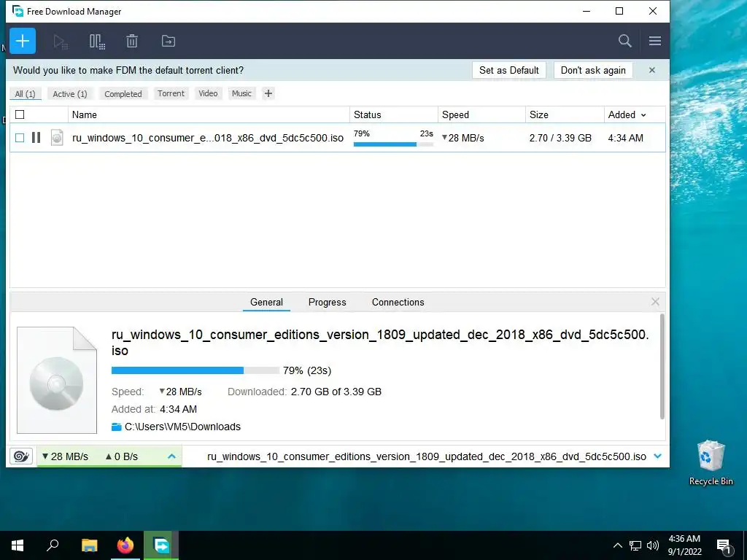Click the large disc image thumbnail

(57, 380)
